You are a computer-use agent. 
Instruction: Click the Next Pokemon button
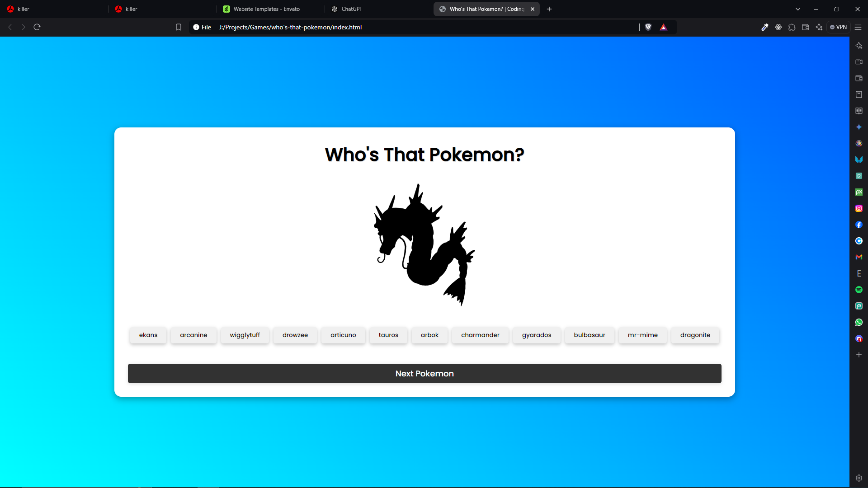425,374
